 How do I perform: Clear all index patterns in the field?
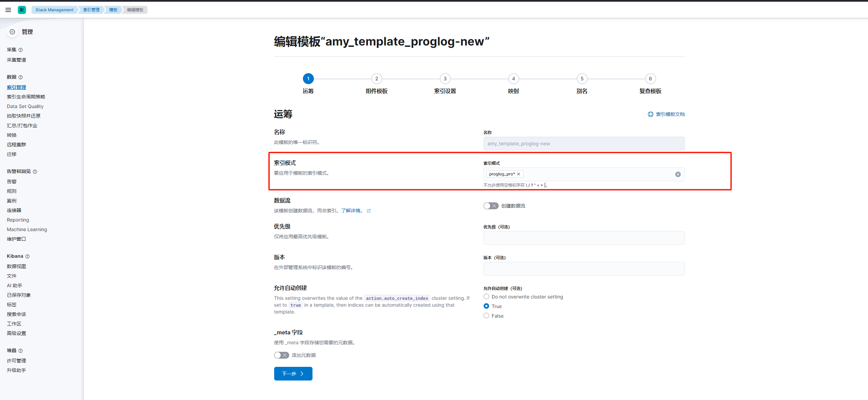click(678, 174)
